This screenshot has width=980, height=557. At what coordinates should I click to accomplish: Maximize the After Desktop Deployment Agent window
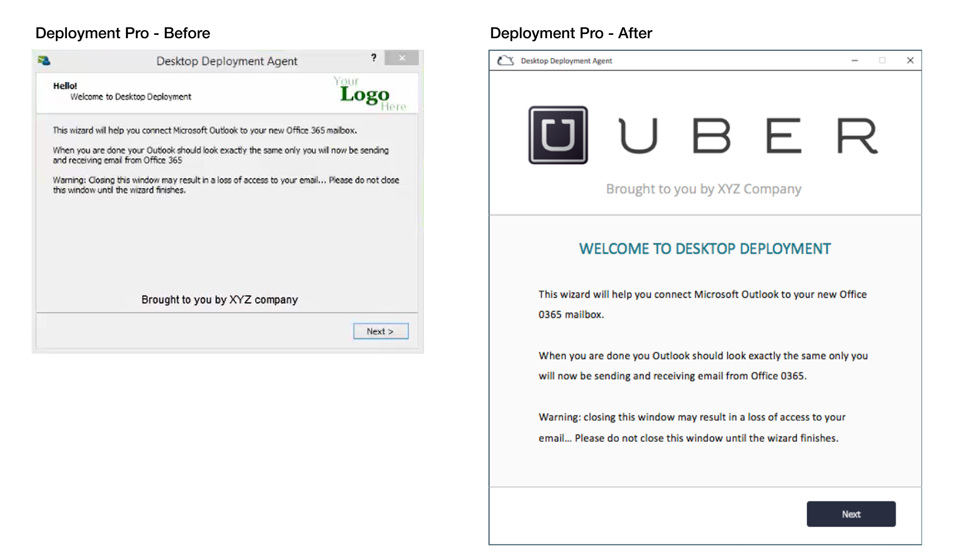pyautogui.click(x=882, y=61)
